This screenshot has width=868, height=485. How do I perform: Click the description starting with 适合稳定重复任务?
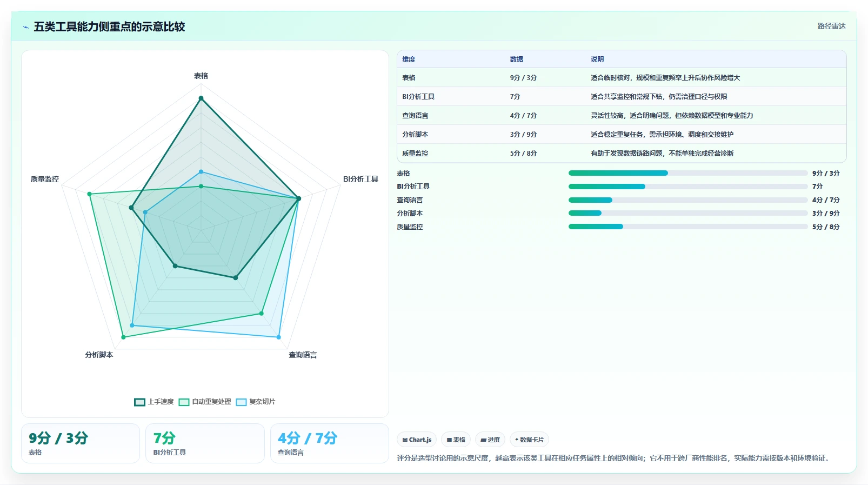(x=662, y=135)
